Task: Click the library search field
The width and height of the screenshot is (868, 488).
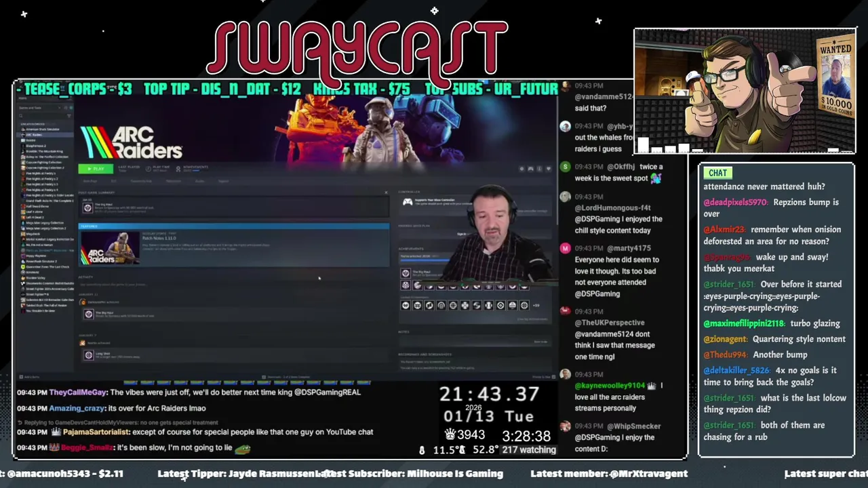Action: 41,116
